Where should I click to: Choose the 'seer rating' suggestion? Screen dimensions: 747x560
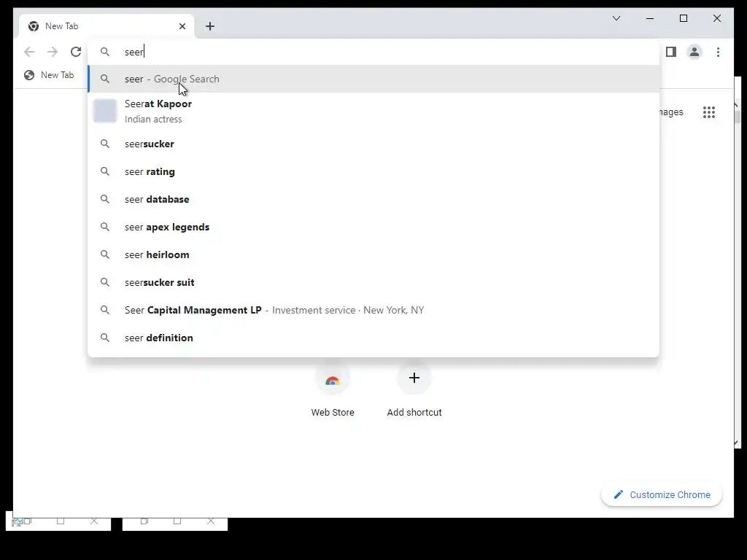pyautogui.click(x=373, y=171)
